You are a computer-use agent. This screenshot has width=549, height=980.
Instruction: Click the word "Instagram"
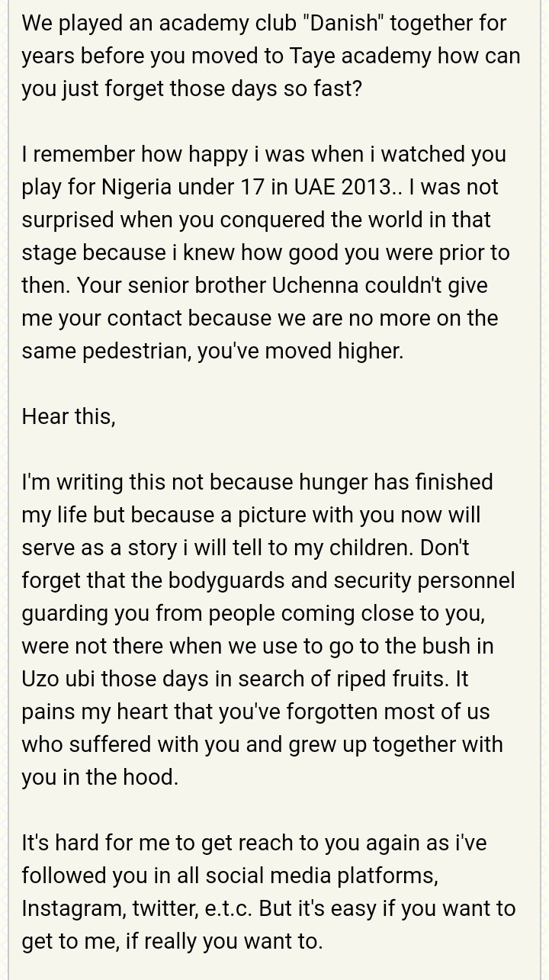(x=73, y=908)
